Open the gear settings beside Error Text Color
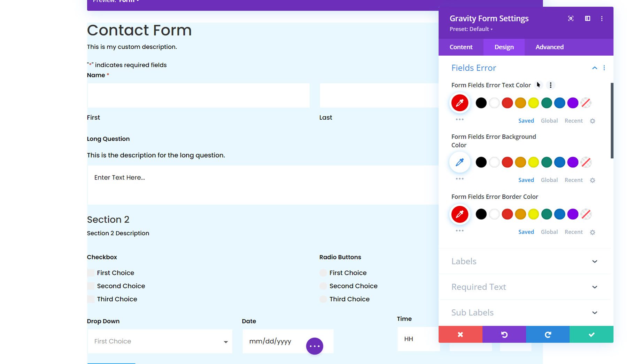Viewport: 627px width, 364px height. pyautogui.click(x=593, y=121)
